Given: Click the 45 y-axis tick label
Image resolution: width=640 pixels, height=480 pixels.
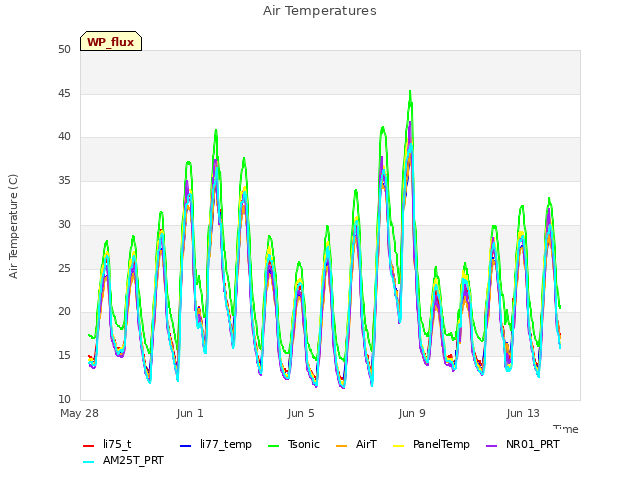Looking at the screenshot, I should tap(64, 93).
